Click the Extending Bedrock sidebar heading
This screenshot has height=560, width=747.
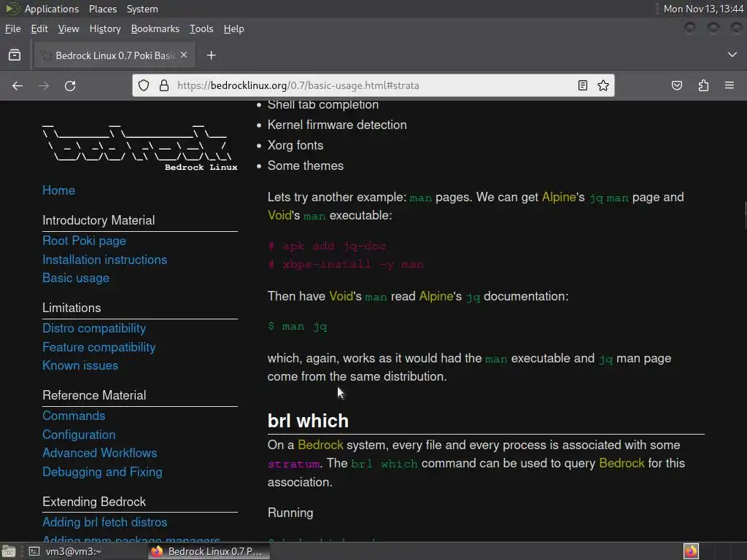click(x=94, y=502)
